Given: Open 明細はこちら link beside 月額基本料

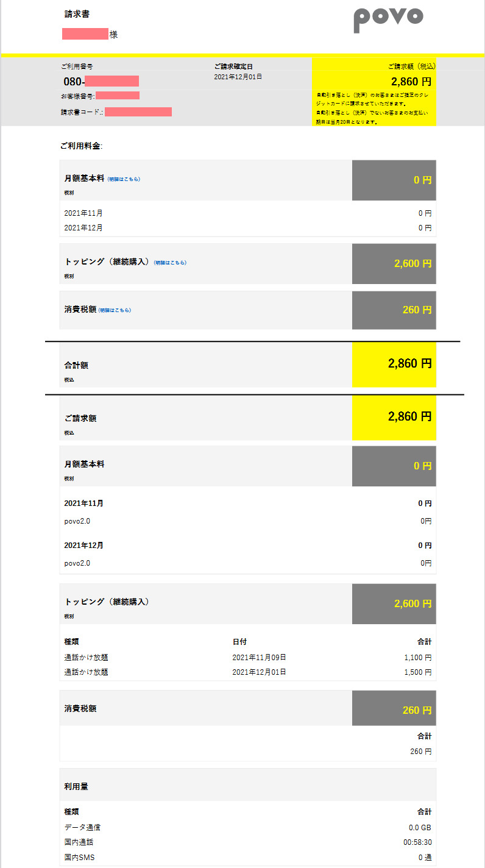Looking at the screenshot, I should [x=124, y=179].
